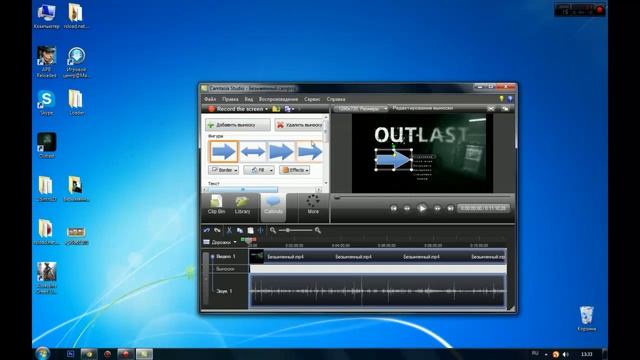Click the detach preview window icon
Image resolution: width=640 pixels, height=360 pixels.
point(505,109)
